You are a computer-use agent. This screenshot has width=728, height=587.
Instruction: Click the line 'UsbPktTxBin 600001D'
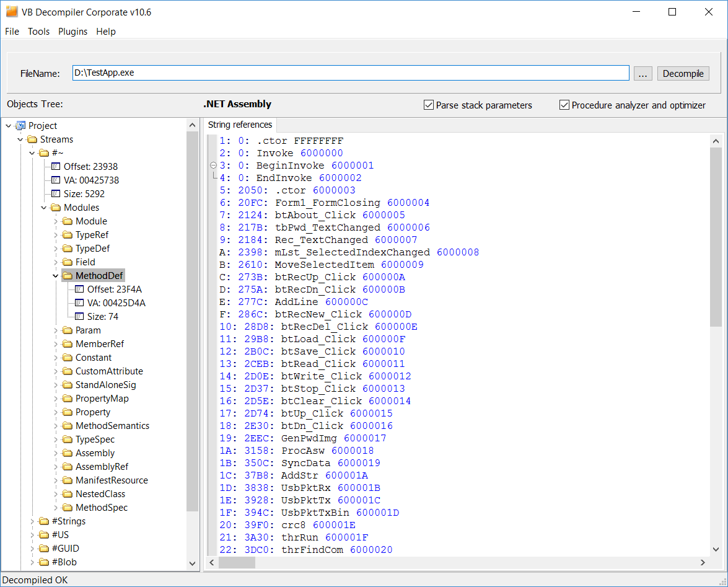pyautogui.click(x=340, y=513)
